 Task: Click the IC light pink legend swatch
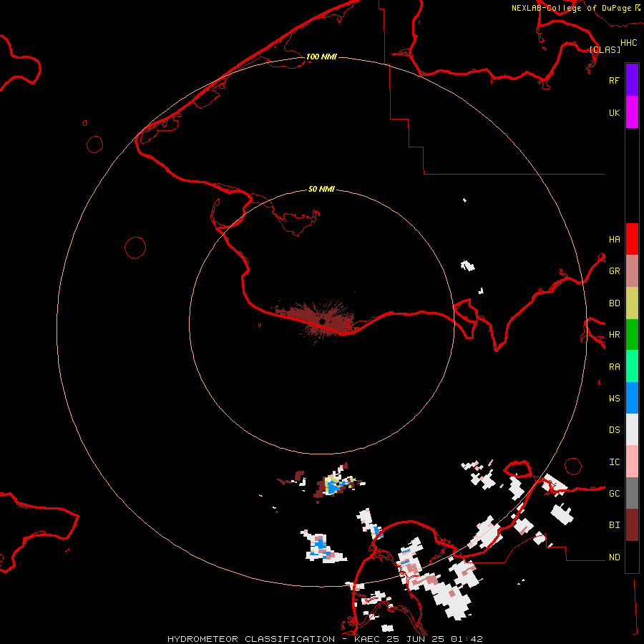[x=632, y=462]
